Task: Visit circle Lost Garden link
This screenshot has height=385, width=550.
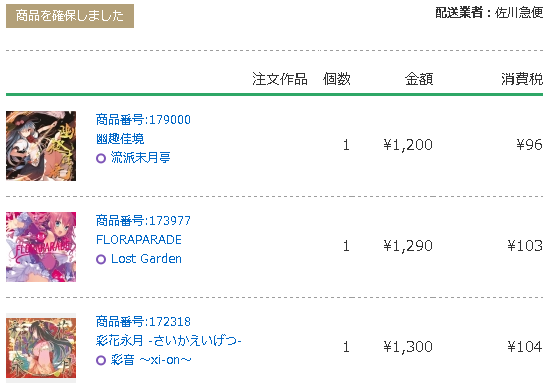Action: click(x=146, y=259)
